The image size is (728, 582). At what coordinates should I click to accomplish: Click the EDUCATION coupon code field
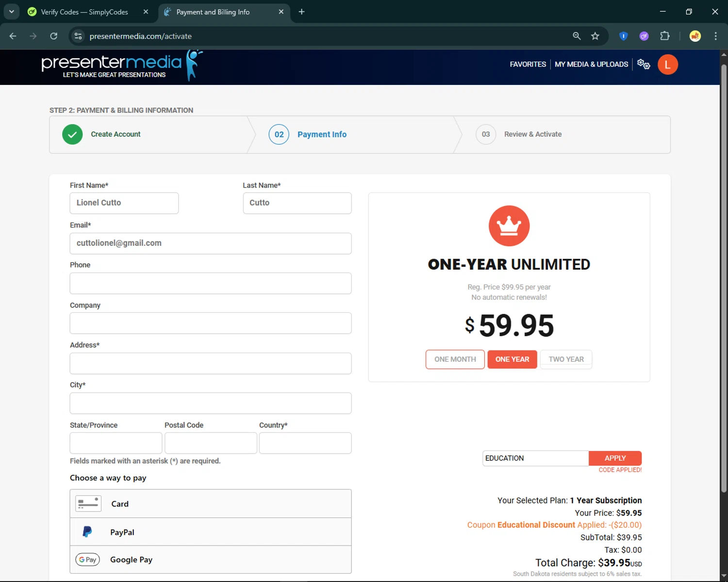point(536,458)
